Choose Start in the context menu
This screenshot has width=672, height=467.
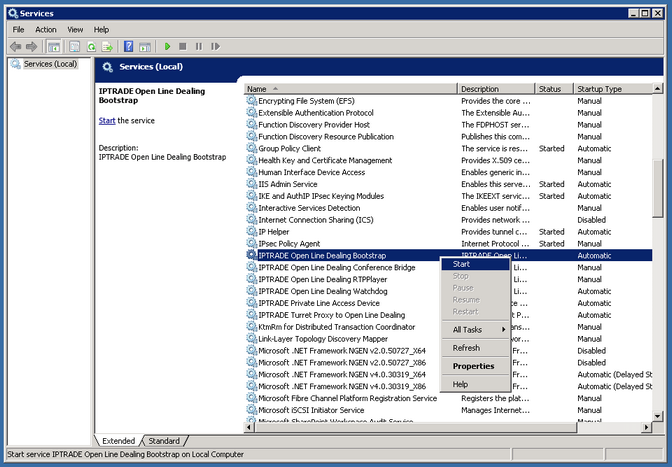click(475, 264)
